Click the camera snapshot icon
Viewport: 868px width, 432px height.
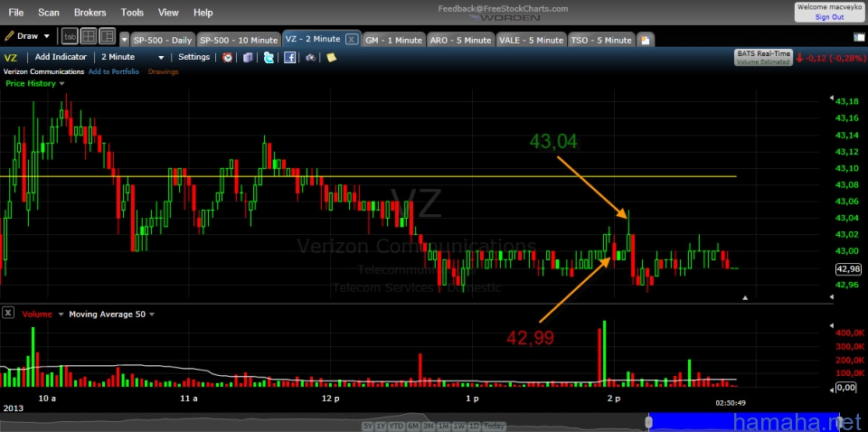point(310,57)
